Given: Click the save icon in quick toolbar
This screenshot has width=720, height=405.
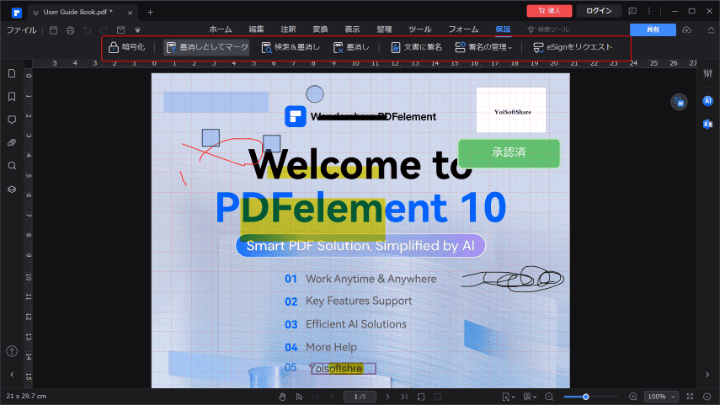Looking at the screenshot, I should (x=53, y=30).
